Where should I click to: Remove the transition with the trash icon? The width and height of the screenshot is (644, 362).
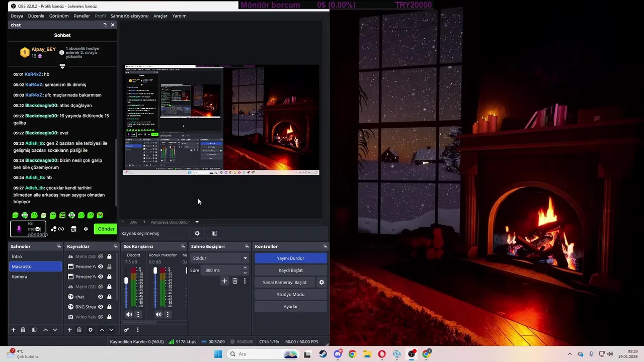pyautogui.click(x=235, y=281)
